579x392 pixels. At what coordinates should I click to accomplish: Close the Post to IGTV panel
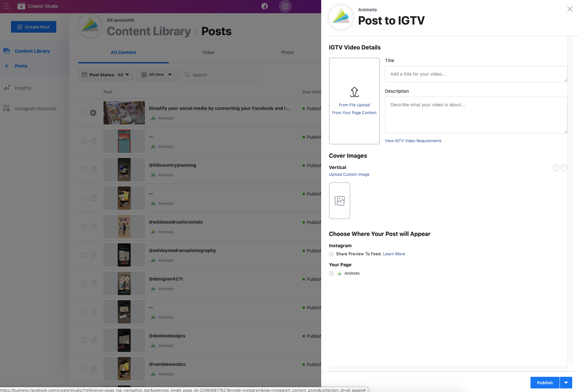pos(570,9)
